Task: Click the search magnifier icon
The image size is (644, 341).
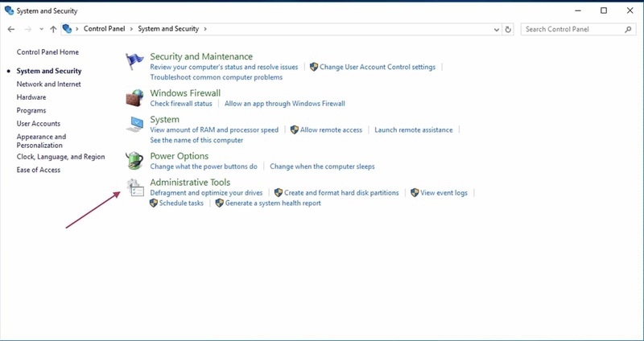Action: pos(628,29)
